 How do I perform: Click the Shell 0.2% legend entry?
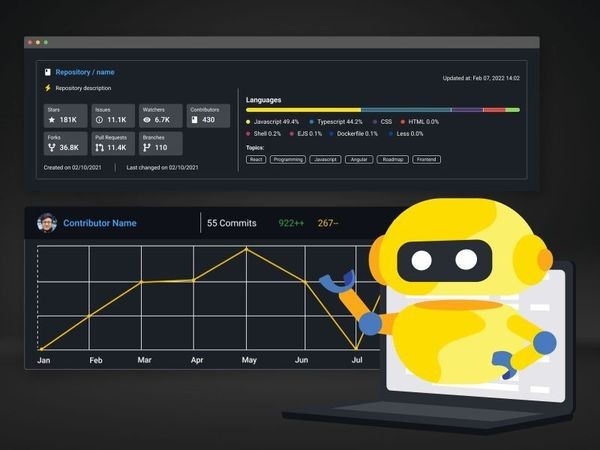pos(263,134)
